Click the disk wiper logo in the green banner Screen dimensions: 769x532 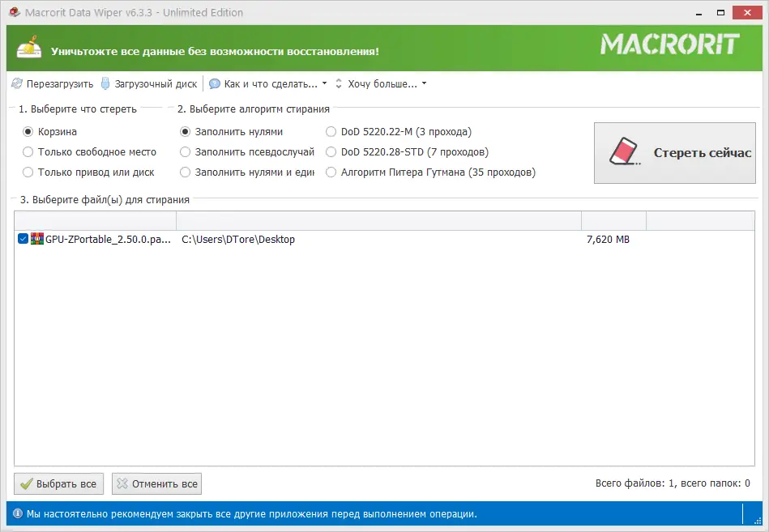[x=29, y=48]
